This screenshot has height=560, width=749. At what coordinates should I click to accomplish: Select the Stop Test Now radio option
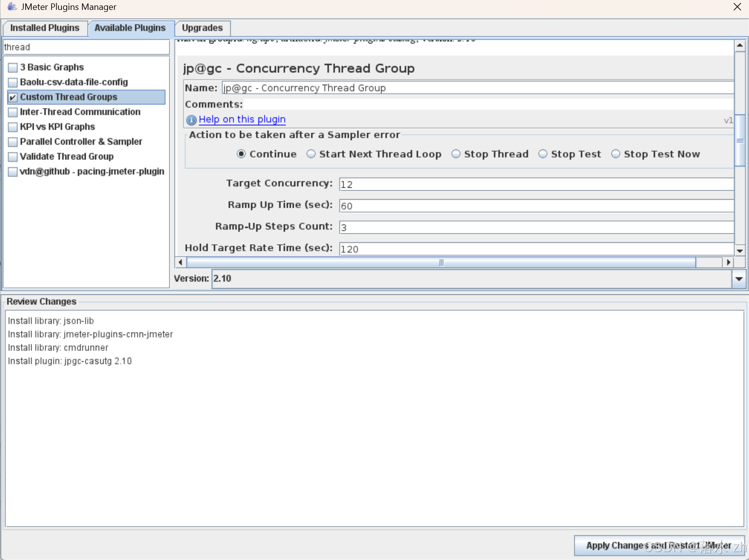(x=616, y=154)
